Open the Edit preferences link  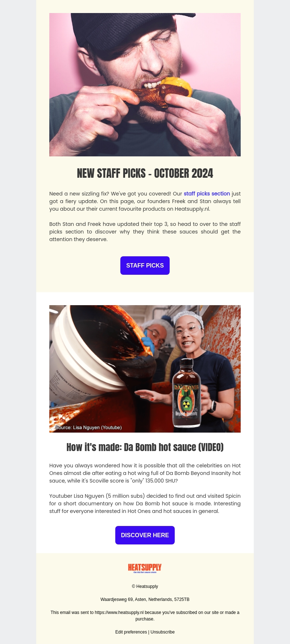click(x=131, y=632)
